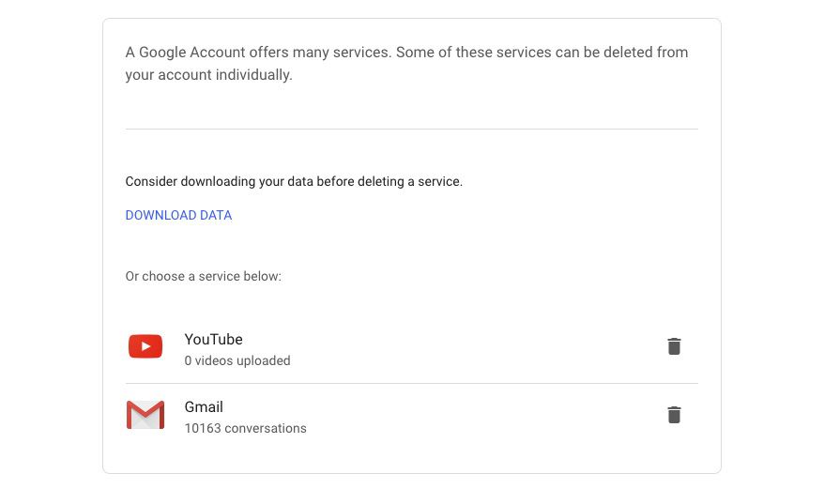
Task: Click the Gmail envelope logo
Action: (145, 415)
